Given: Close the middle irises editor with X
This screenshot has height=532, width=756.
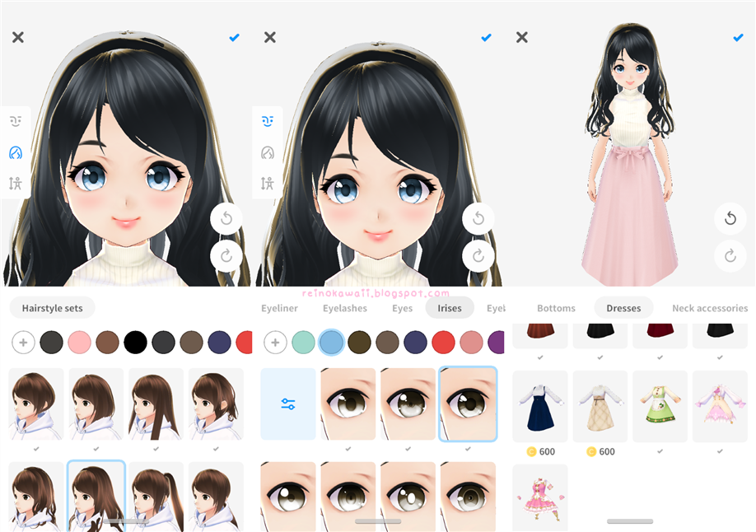Looking at the screenshot, I should pyautogui.click(x=270, y=37).
